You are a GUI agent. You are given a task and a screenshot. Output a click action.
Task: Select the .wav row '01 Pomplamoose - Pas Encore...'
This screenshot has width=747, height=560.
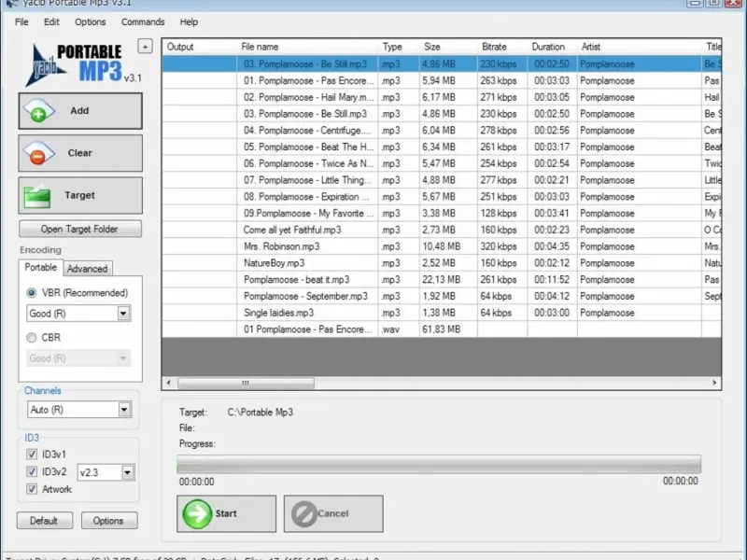[x=442, y=329]
